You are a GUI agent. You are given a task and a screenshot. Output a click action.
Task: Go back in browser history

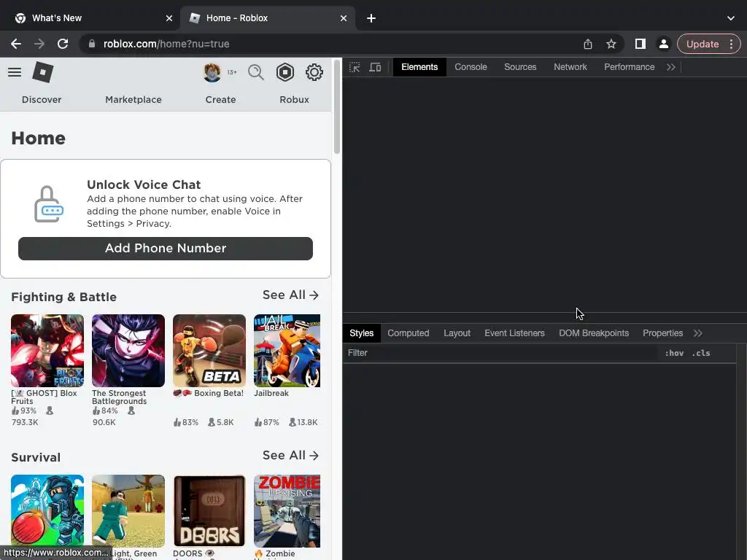(x=16, y=44)
